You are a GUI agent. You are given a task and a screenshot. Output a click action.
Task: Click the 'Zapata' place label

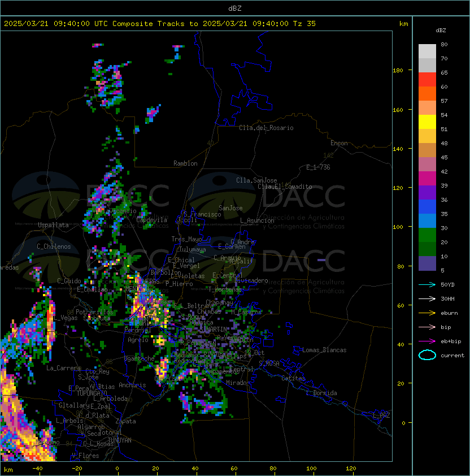(125, 421)
